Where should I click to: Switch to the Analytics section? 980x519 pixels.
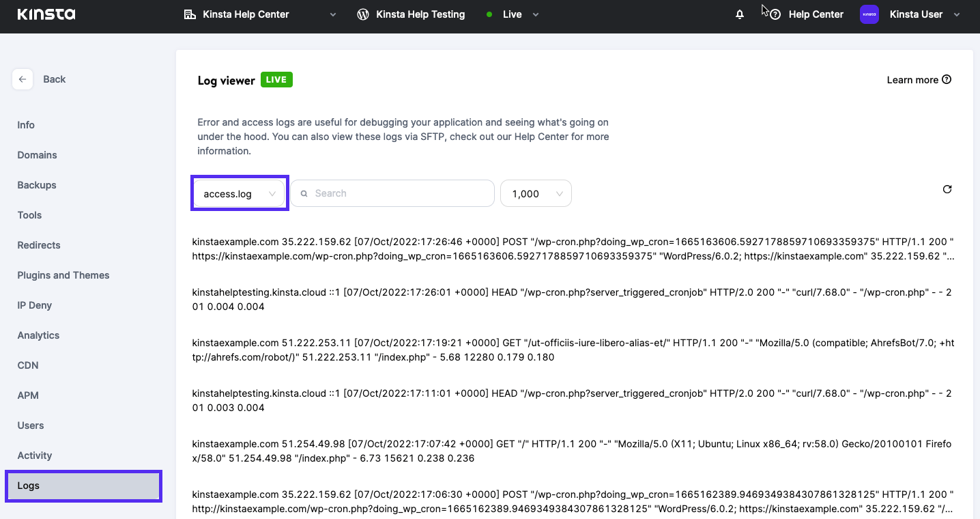pyautogui.click(x=38, y=335)
